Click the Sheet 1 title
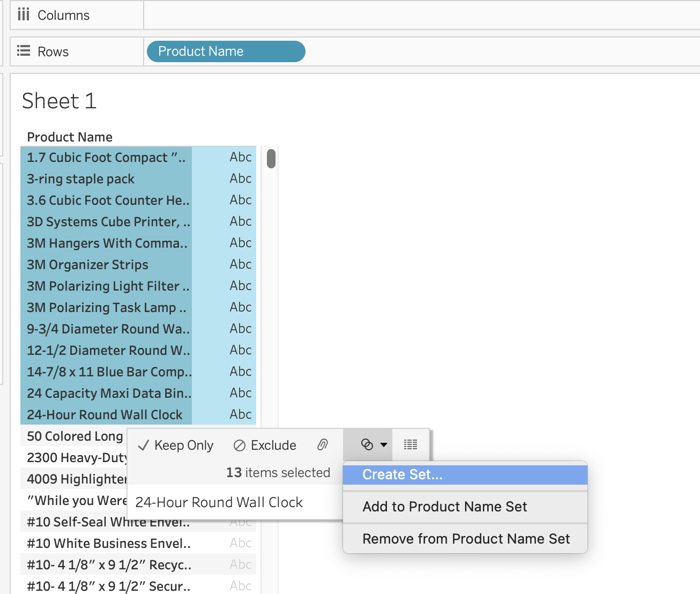 [59, 101]
